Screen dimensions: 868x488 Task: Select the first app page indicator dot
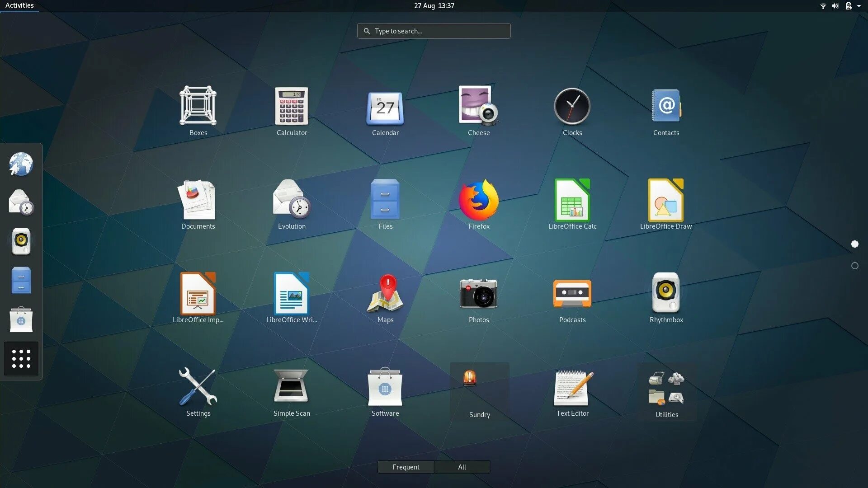tap(855, 244)
